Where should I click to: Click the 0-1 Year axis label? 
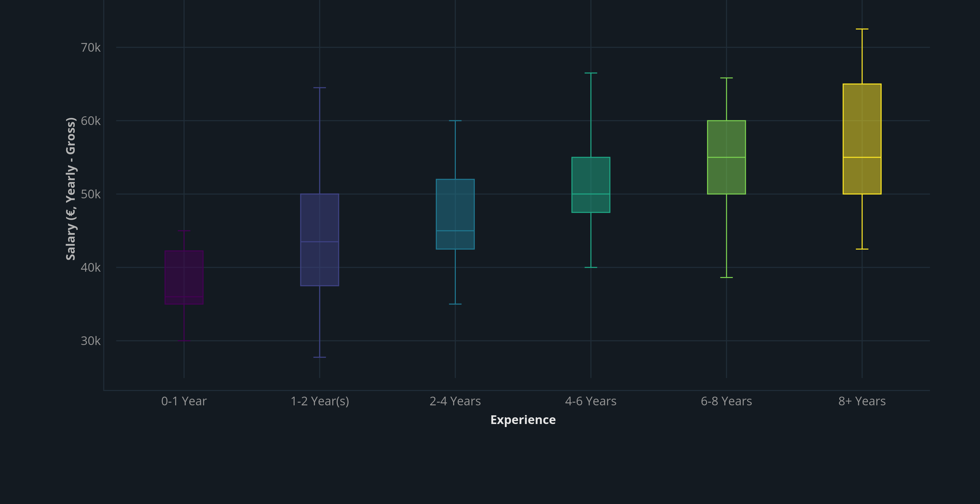pyautogui.click(x=184, y=401)
